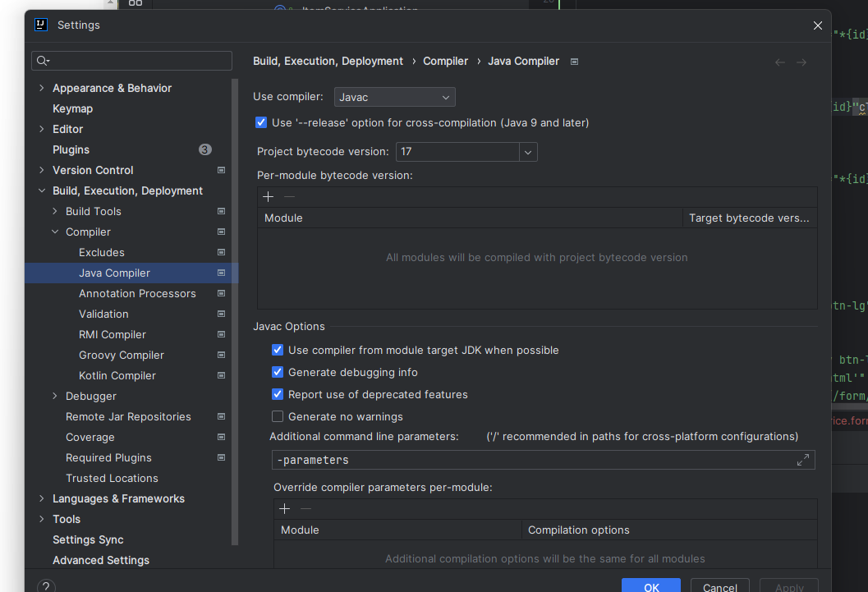Open the Use compiler dropdown set to Javac
The image size is (868, 592).
coord(395,97)
